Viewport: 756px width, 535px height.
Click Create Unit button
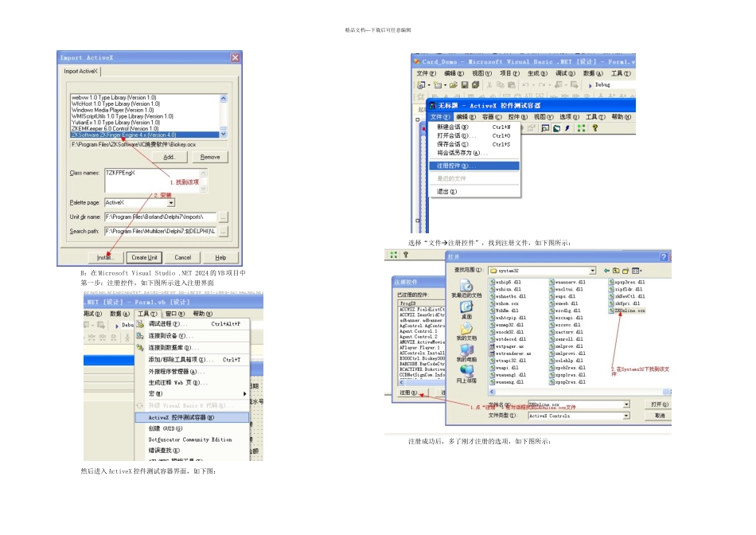coord(144,258)
